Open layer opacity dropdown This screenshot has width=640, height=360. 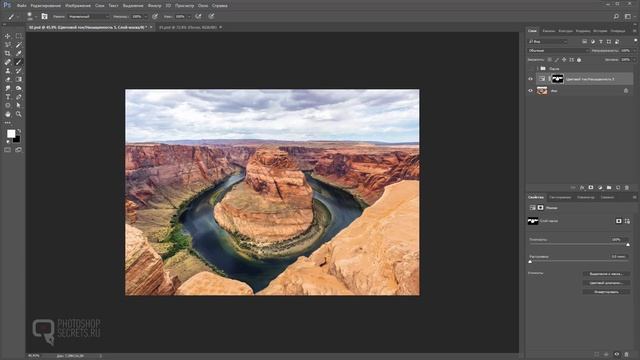634,51
